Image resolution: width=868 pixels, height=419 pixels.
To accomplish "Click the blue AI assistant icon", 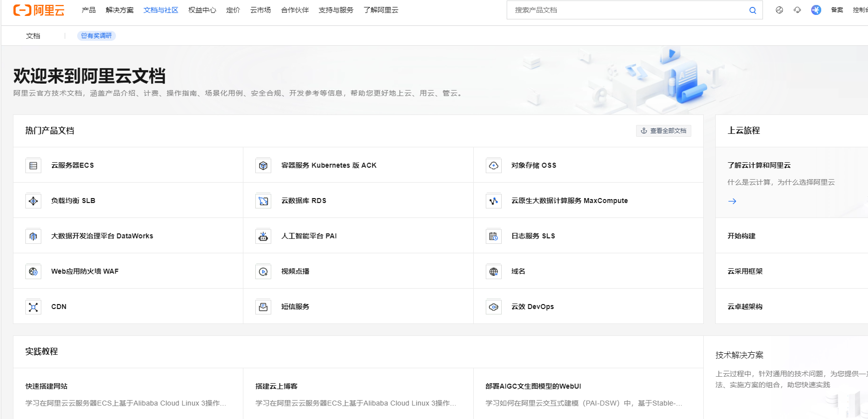I will point(816,10).
